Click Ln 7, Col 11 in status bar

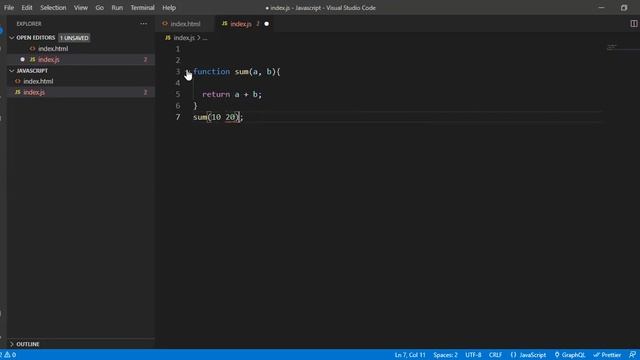[x=410, y=355]
